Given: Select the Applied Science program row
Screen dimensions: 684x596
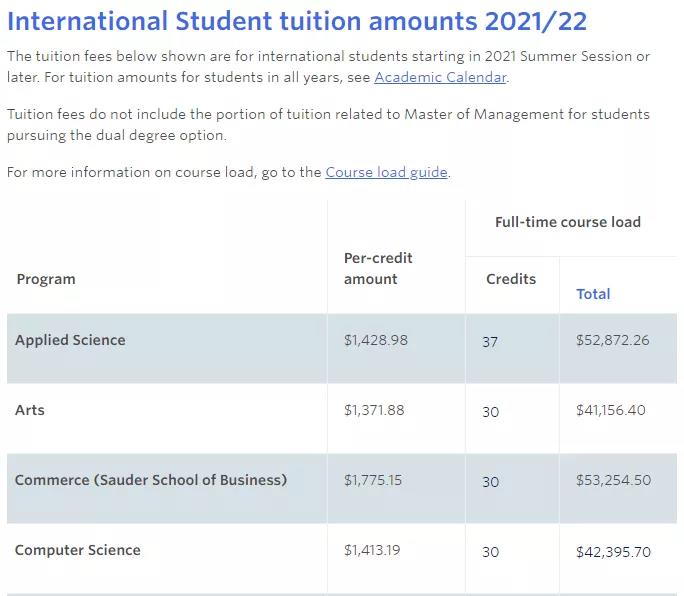Looking at the screenshot, I should coord(342,349).
